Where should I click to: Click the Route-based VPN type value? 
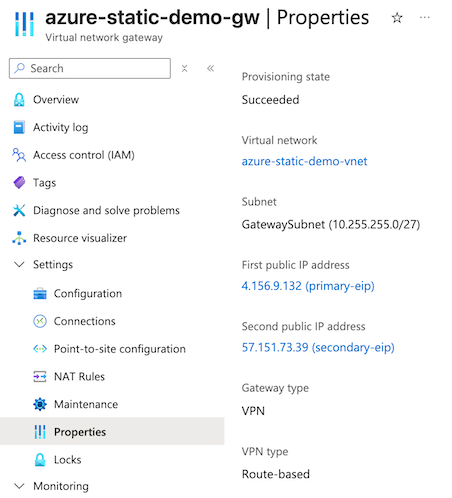click(276, 474)
